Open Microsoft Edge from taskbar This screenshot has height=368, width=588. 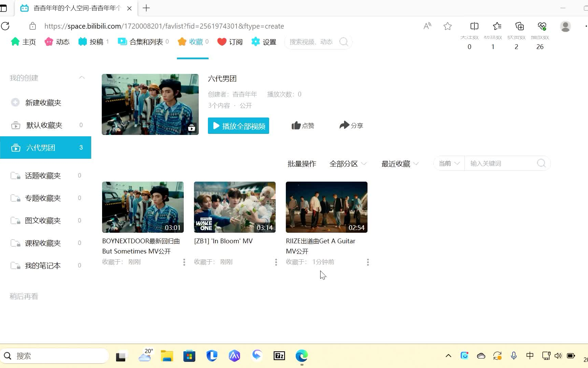pos(302,356)
